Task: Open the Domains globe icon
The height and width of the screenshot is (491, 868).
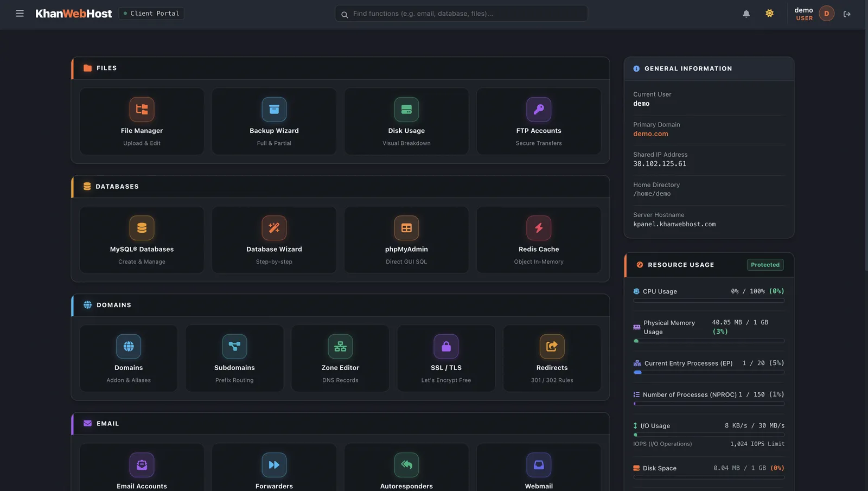Action: coord(129,346)
